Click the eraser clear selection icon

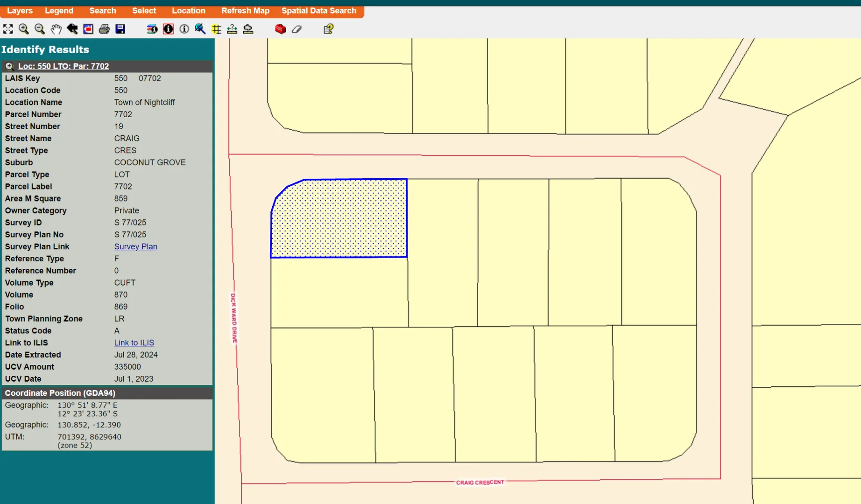click(x=296, y=29)
